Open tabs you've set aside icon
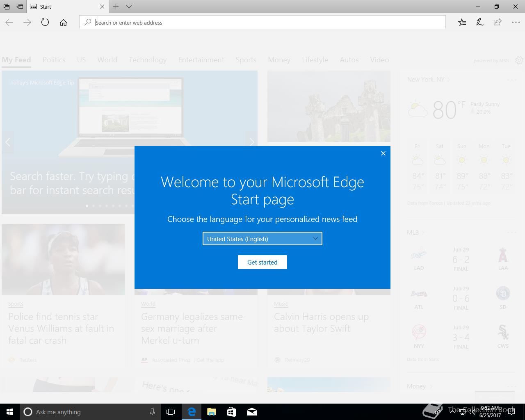525x420 pixels. tap(7, 7)
